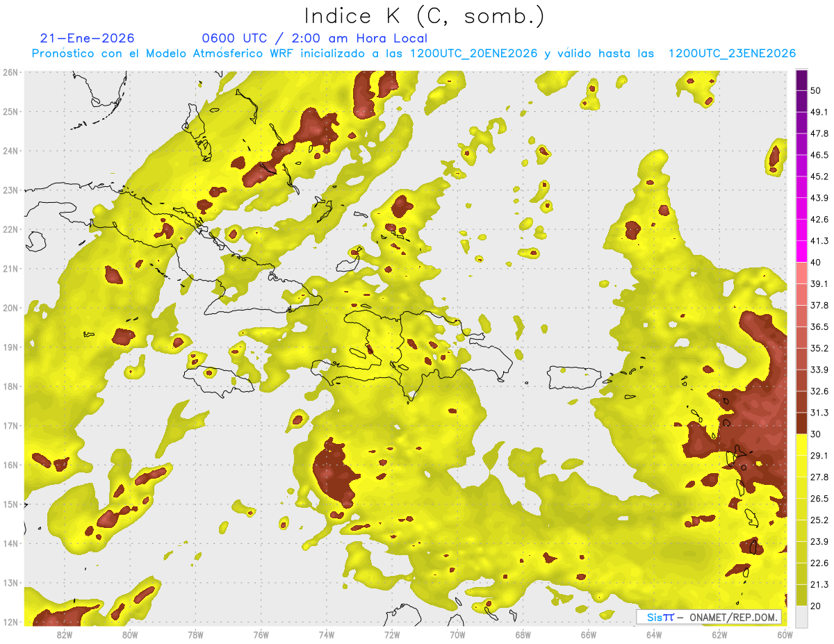Viewport: 834px width, 644px height.
Task: Click the 17N latitude label
Action: click(x=10, y=425)
